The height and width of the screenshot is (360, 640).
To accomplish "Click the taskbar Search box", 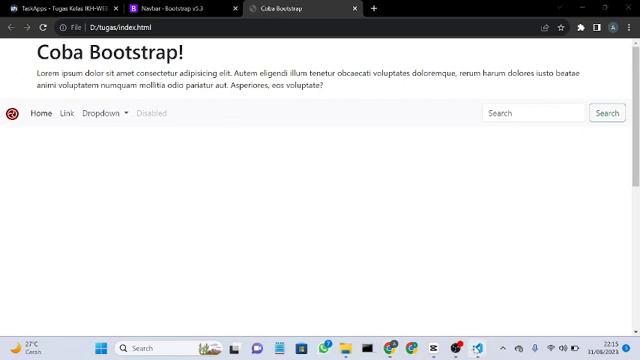I will tap(169, 348).
